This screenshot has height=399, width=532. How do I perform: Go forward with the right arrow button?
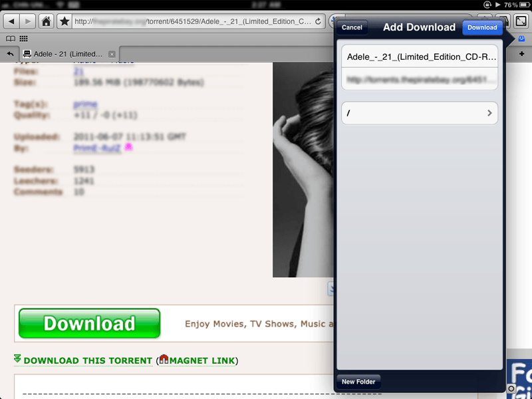point(28,22)
